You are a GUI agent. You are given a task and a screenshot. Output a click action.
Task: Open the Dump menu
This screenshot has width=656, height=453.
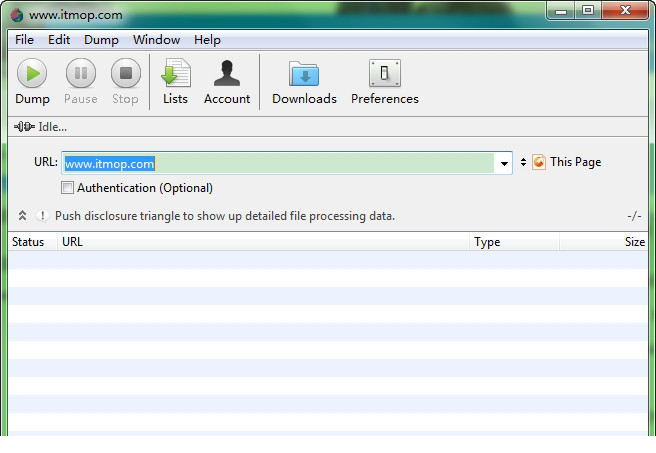click(x=101, y=40)
